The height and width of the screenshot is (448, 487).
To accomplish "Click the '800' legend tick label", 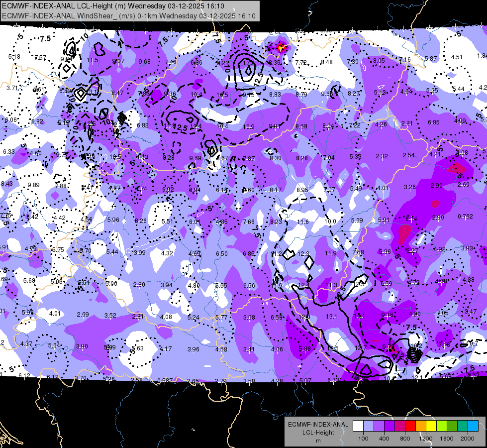I will 405,439.
